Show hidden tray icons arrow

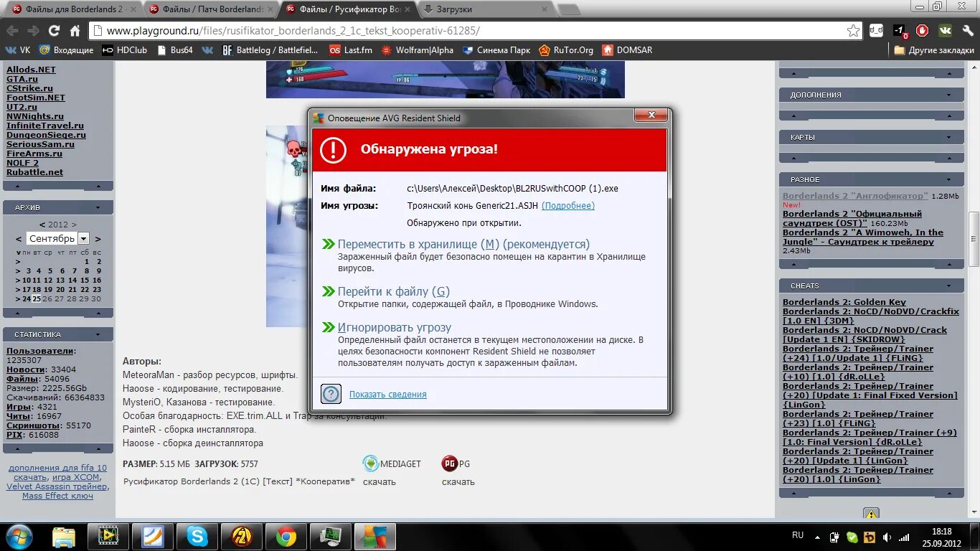819,537
